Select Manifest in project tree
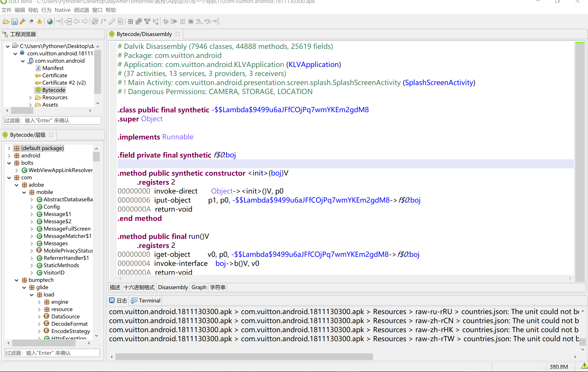Screen dimensions: 588x372 click(x=53, y=68)
